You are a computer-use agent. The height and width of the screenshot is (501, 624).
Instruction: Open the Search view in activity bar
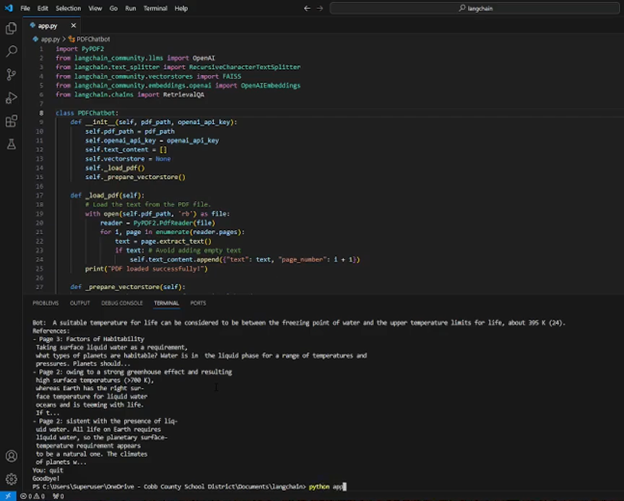click(11, 51)
